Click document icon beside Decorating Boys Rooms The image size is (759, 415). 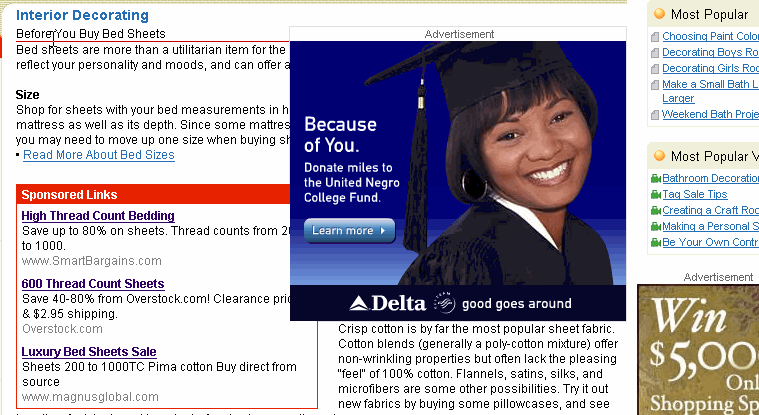coord(655,53)
